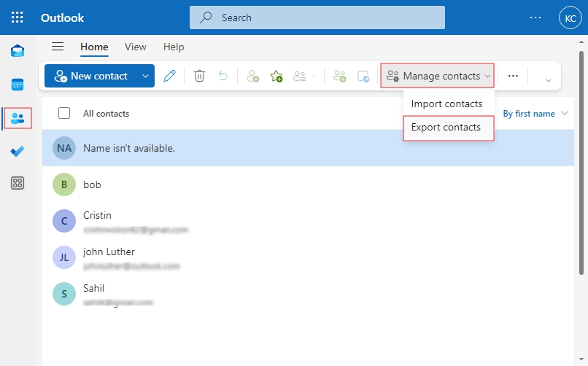
Task: Expand the ribbon display chevron
Action: pyautogui.click(x=549, y=80)
